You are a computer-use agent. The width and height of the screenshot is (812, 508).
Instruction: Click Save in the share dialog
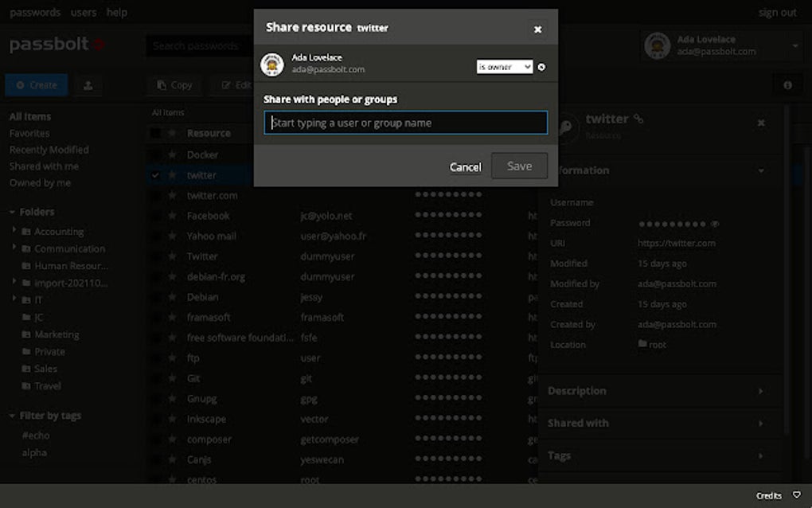point(519,166)
